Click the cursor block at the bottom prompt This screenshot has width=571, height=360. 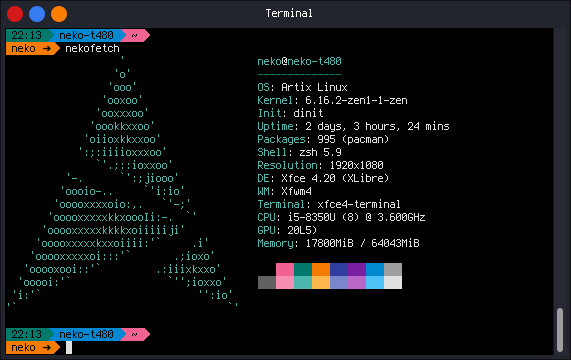[69, 347]
